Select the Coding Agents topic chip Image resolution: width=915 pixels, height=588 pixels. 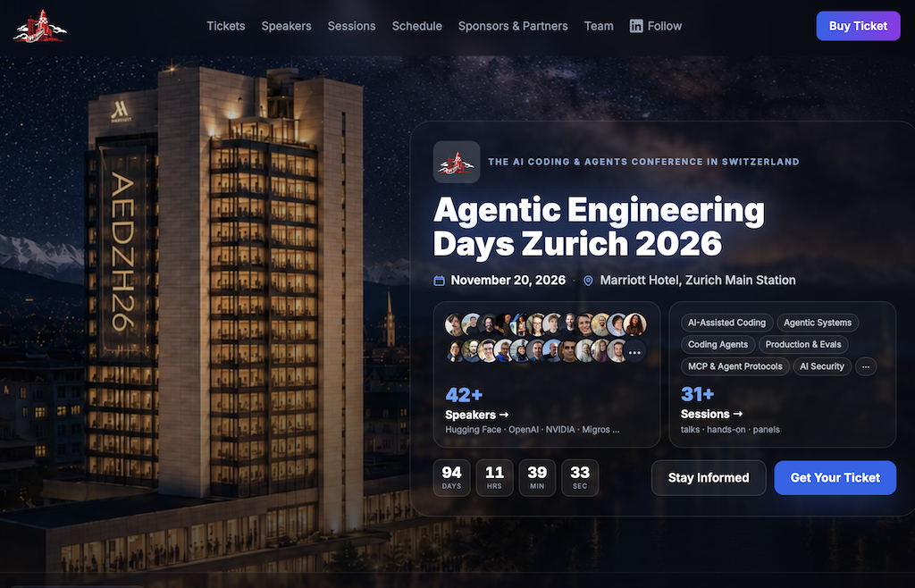click(718, 345)
